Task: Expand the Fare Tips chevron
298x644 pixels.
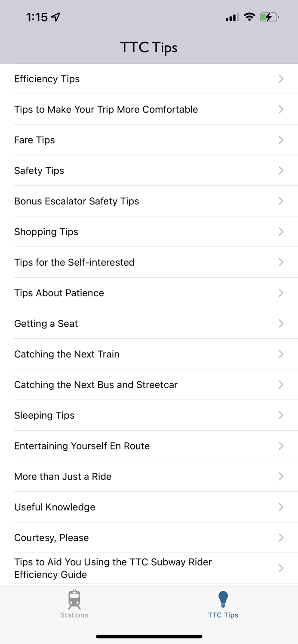Action: [281, 140]
